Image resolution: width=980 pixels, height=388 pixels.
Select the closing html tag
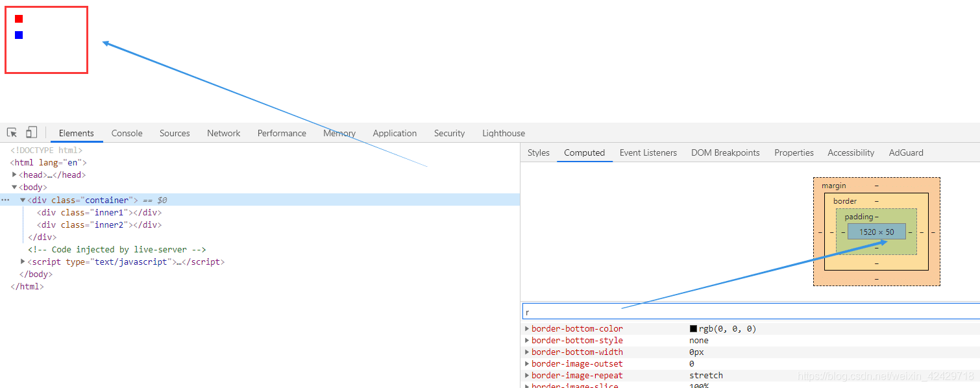[x=27, y=286]
